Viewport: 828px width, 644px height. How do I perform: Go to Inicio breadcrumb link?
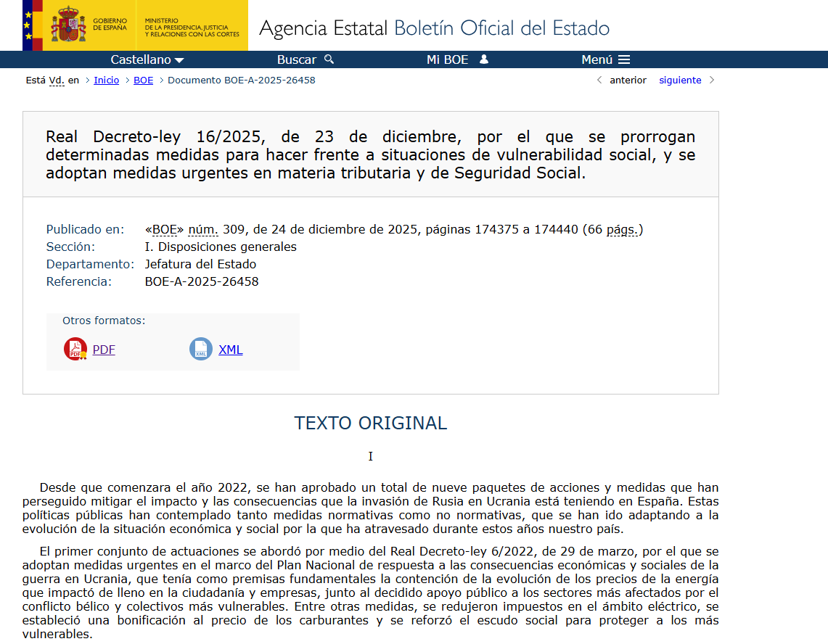click(106, 80)
